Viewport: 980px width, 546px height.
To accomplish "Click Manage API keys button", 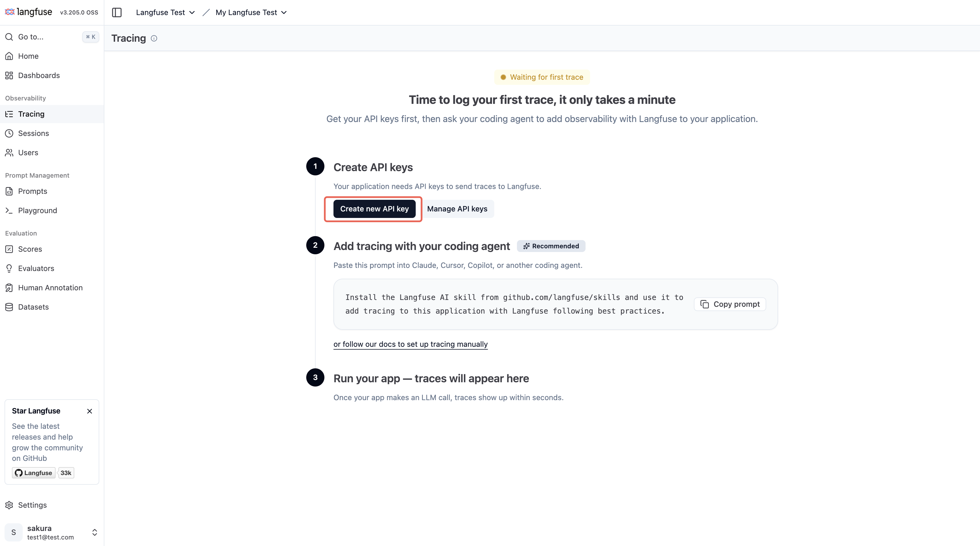I will [457, 209].
